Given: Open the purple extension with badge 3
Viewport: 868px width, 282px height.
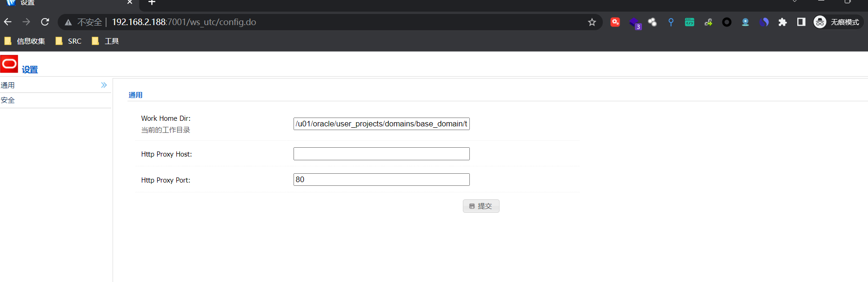Looking at the screenshot, I should click(x=634, y=22).
